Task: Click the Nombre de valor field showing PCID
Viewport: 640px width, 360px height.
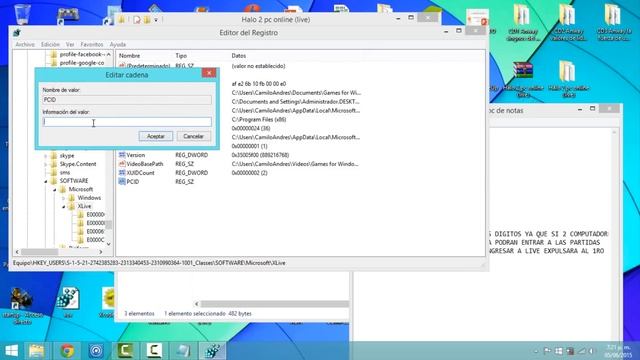Action: [x=127, y=100]
